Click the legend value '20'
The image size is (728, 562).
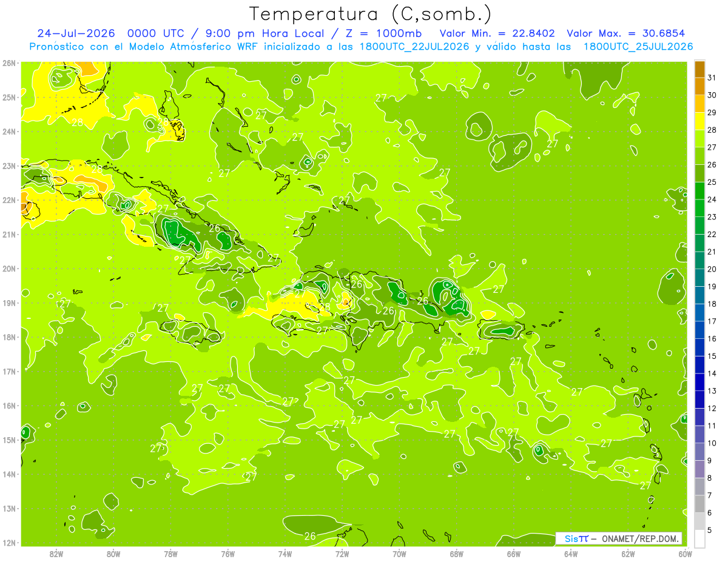(x=712, y=269)
